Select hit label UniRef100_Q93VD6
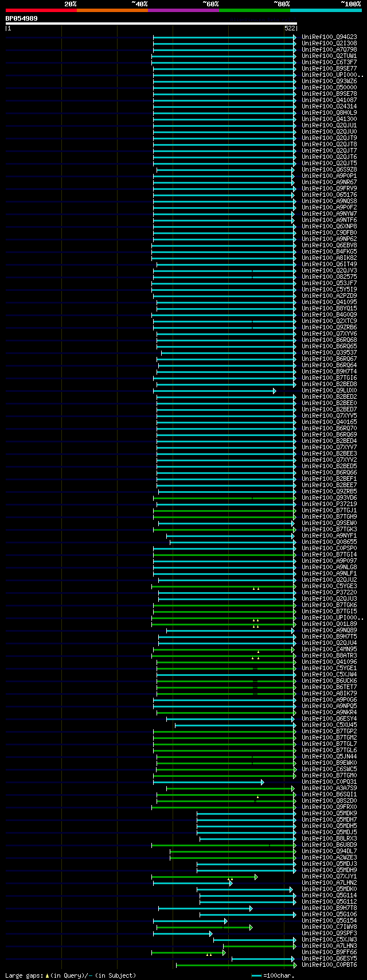367x980 pixels. click(329, 498)
